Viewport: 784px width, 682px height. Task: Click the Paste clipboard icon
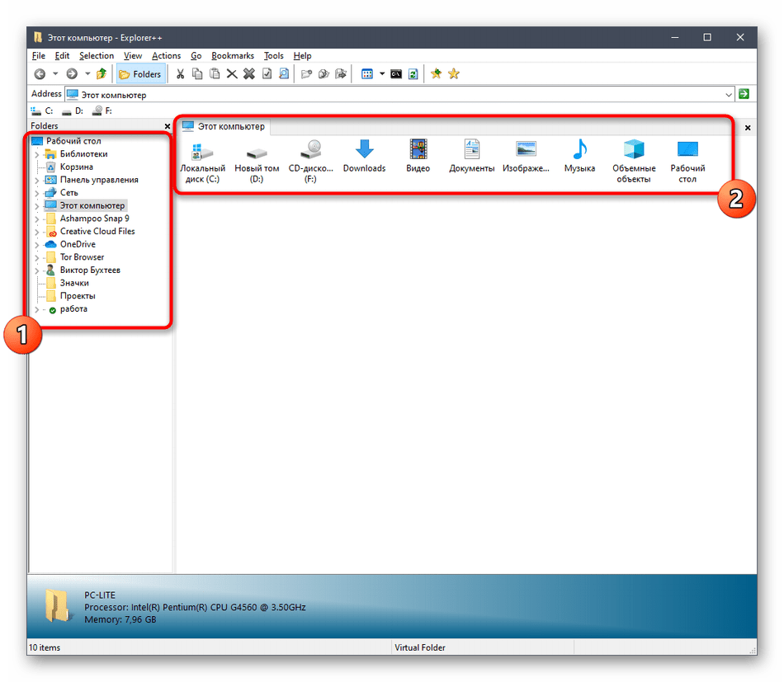pos(215,74)
